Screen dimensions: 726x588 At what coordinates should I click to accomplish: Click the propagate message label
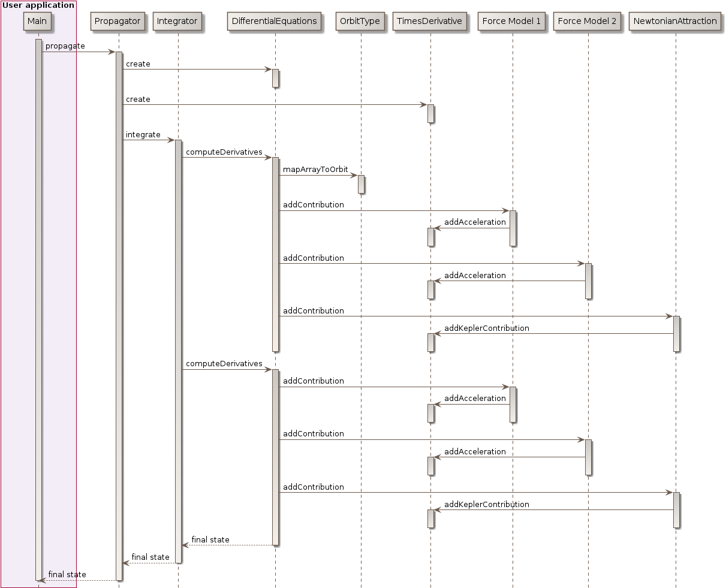tap(66, 46)
